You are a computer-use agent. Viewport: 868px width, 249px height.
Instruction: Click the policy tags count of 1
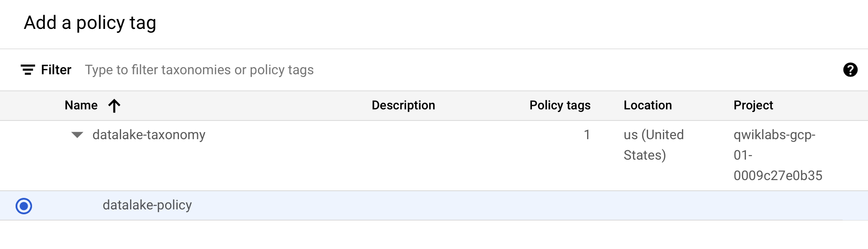(x=587, y=135)
